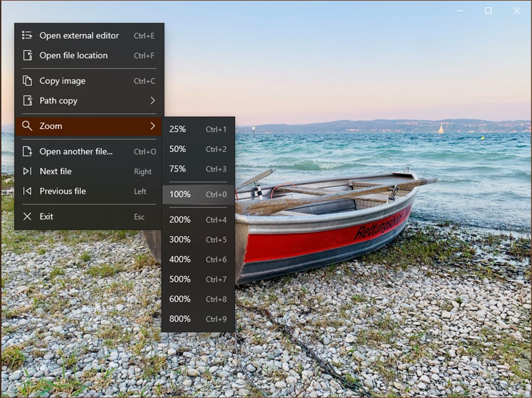Click the Open another file icon
The height and width of the screenshot is (398, 532).
[x=27, y=151]
